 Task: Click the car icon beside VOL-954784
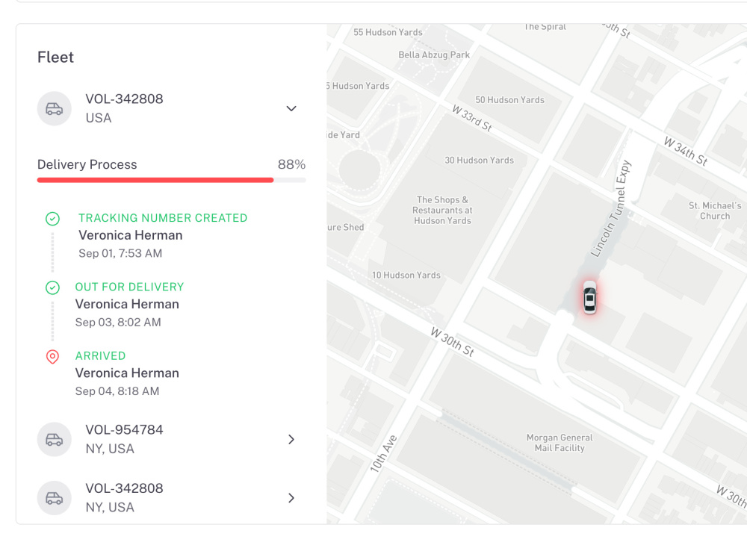tap(55, 440)
